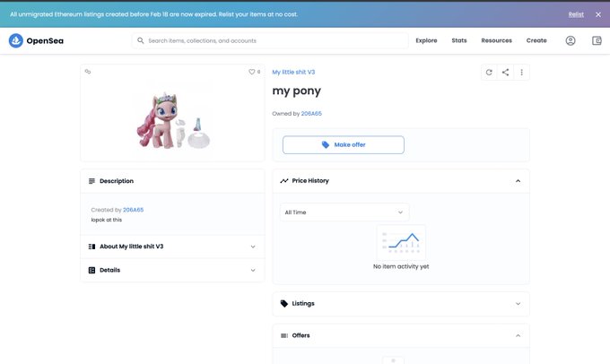Click the Offers section title
610x364 pixels.
[301, 335]
